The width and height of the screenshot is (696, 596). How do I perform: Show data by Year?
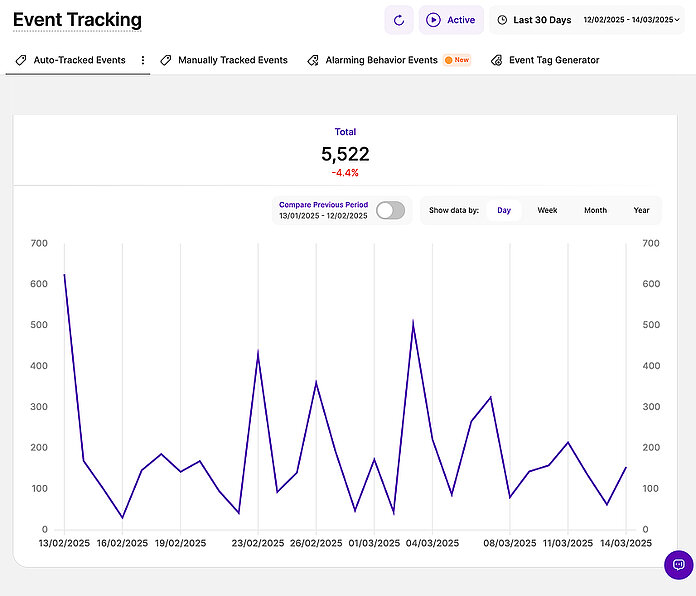(641, 210)
